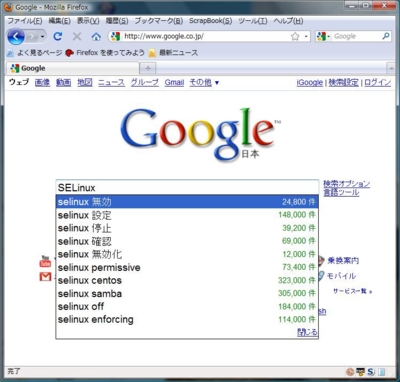Open the ScrapBook(S) menu
The height and width of the screenshot is (382, 400).
(210, 21)
